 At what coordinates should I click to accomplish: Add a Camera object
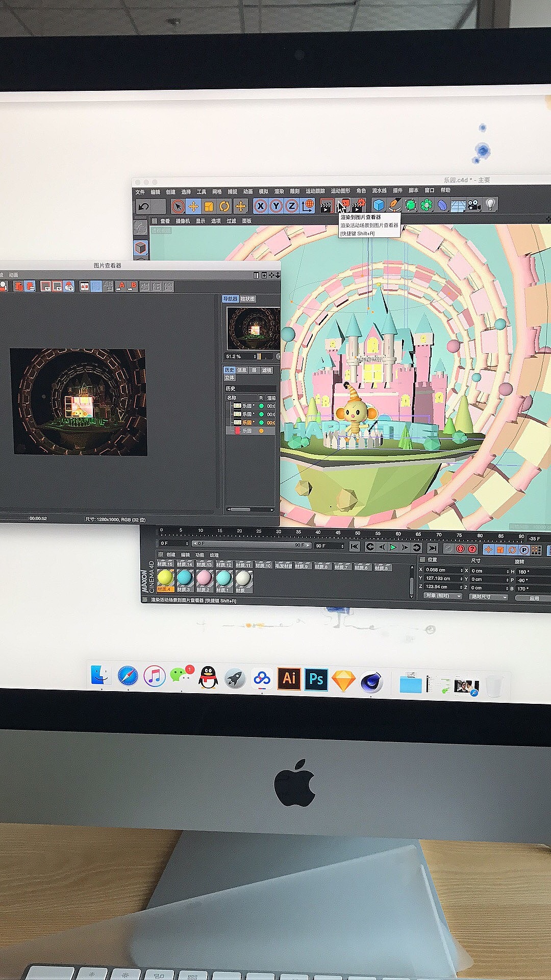pyautogui.click(x=474, y=205)
